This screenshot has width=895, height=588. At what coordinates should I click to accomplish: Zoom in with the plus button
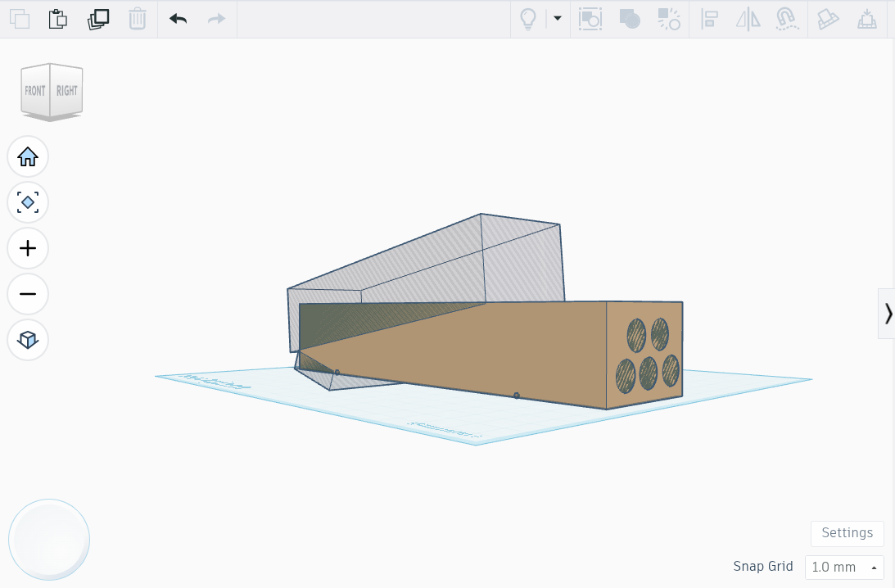27,248
